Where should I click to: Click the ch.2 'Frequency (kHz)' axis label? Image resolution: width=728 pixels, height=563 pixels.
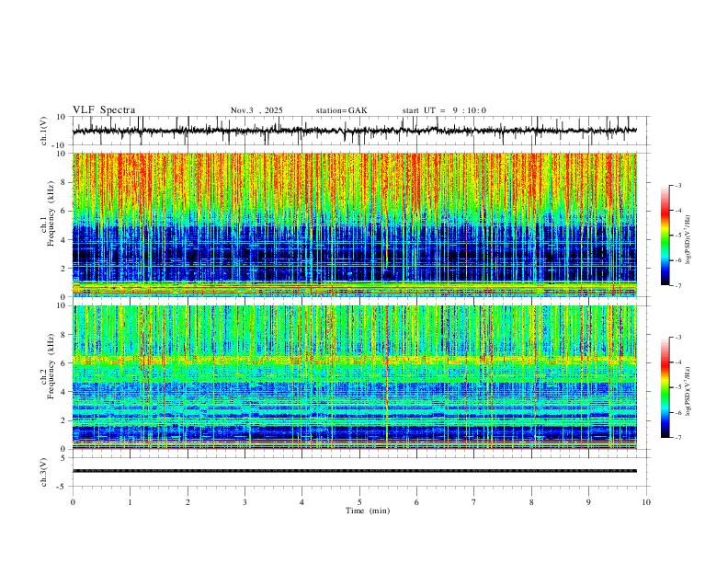51,365
